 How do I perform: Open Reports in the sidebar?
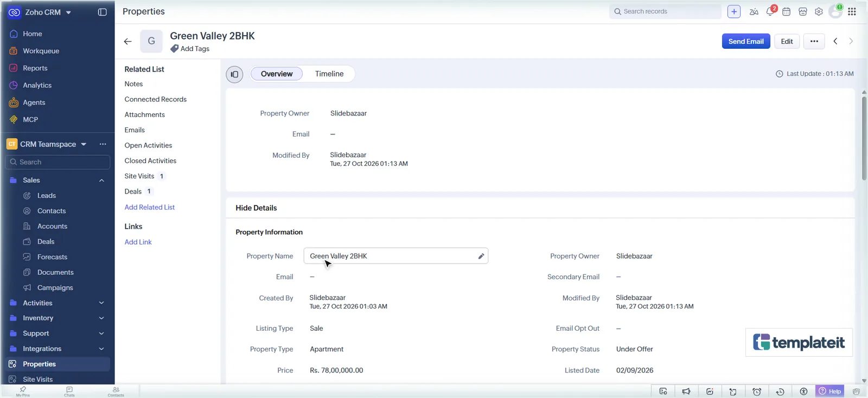[x=35, y=68]
